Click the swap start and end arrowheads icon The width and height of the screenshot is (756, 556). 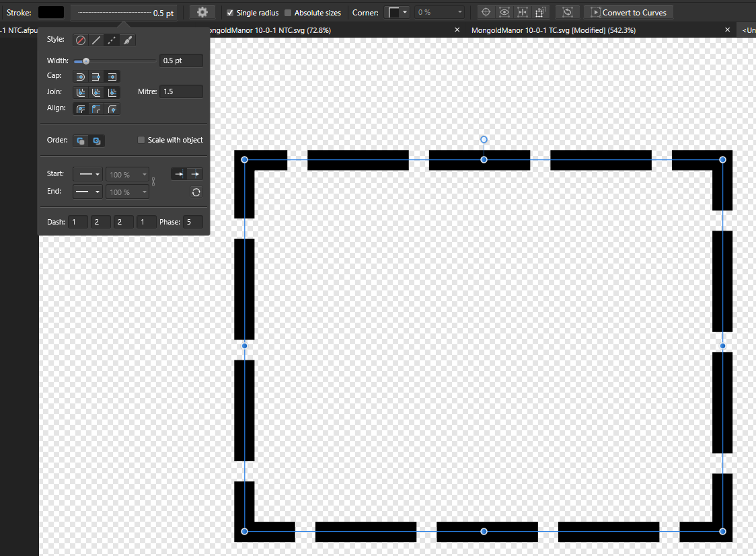click(196, 192)
